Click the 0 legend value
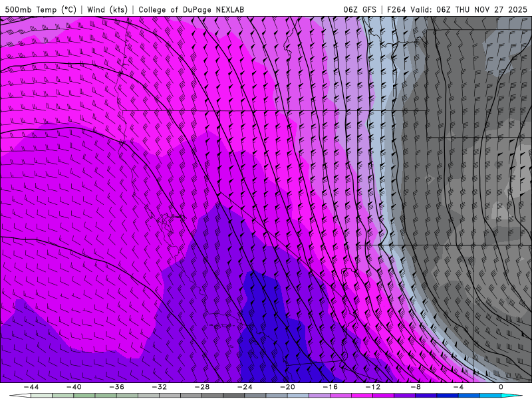The width and height of the screenshot is (532, 399). tap(501, 387)
